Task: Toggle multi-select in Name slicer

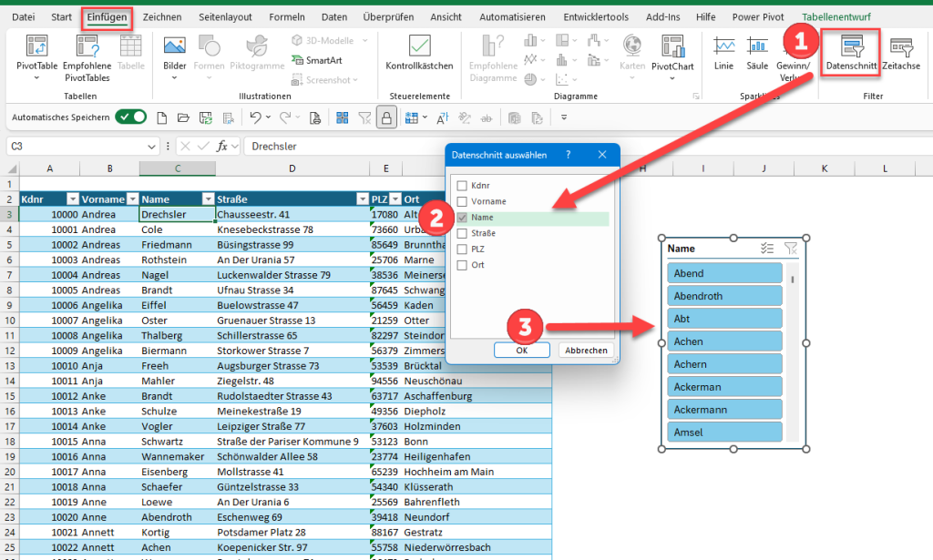Action: pos(767,249)
